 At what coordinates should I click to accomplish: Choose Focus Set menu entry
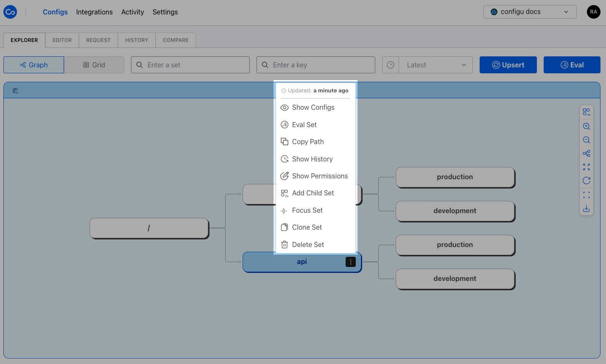click(316, 210)
